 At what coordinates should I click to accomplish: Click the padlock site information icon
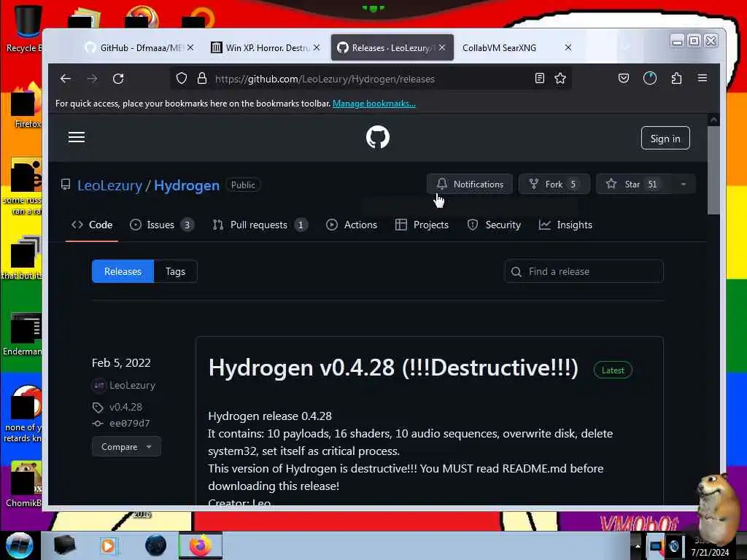[x=202, y=79]
